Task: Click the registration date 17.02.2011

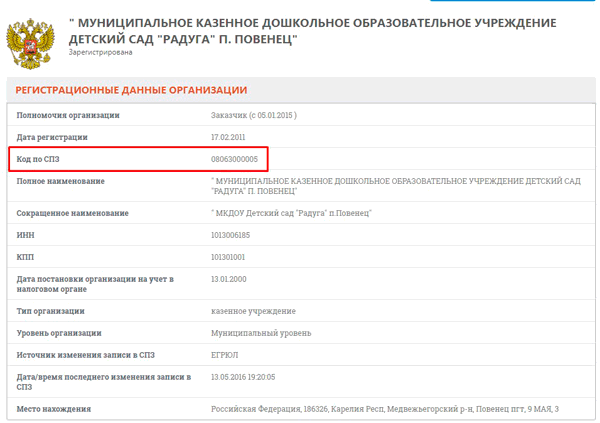Action: click(229, 137)
